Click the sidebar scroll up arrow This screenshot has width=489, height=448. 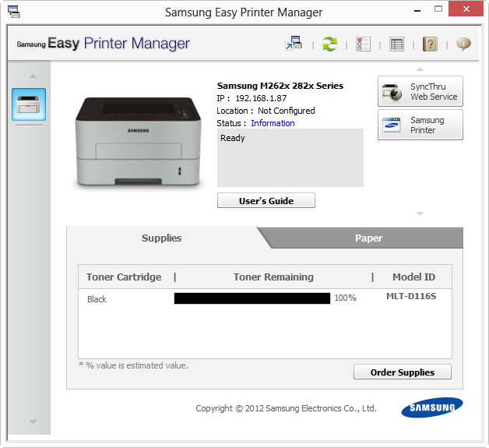[33, 76]
